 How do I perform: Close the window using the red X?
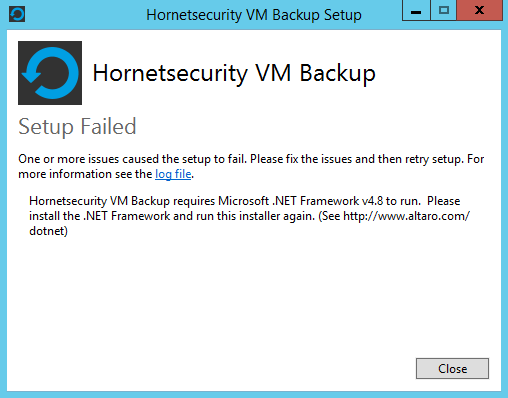tap(479, 11)
